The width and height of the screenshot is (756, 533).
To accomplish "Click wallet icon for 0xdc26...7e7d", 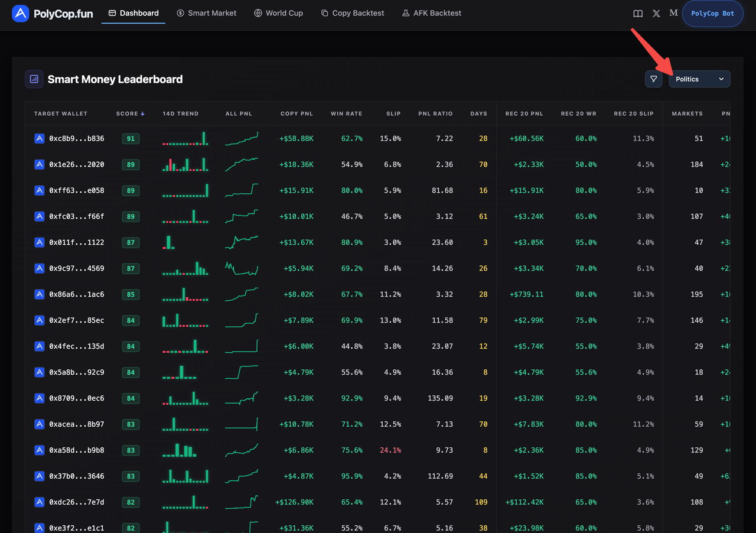I will coord(40,502).
